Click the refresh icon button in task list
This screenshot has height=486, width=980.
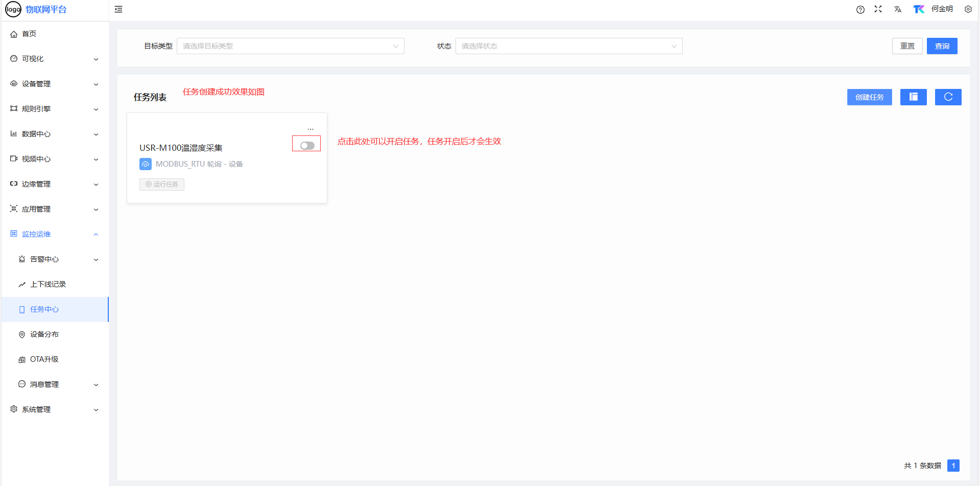[x=948, y=97]
